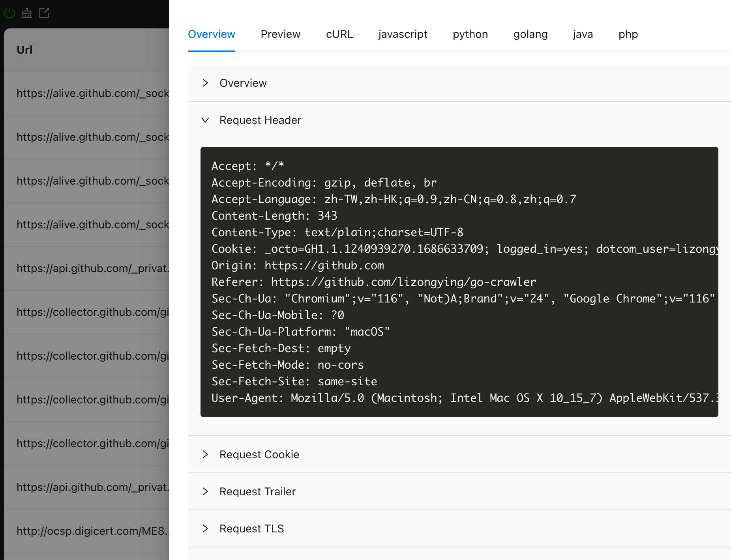The image size is (746, 560).
Task: Click the 'Sec-Fetch-Site: same-site' line
Action: pyautogui.click(x=294, y=381)
